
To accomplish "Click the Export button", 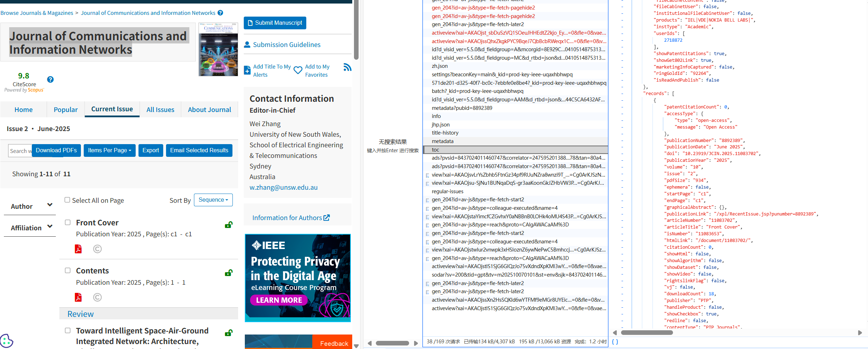I will [151, 150].
